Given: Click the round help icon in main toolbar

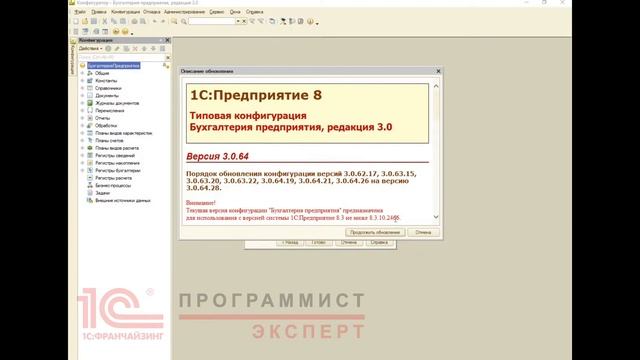Looking at the screenshot, I should pyautogui.click(x=310, y=21).
